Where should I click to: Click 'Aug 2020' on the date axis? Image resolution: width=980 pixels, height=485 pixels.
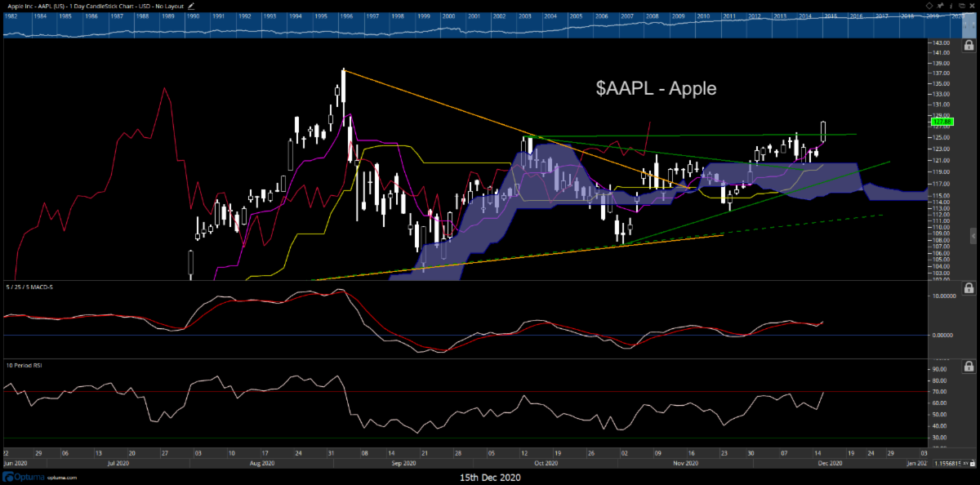[x=263, y=463]
